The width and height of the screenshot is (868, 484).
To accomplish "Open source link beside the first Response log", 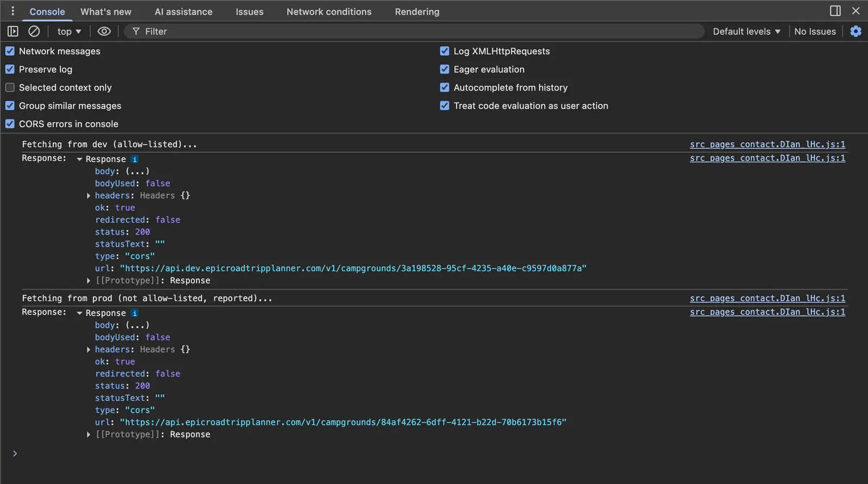I will [x=767, y=158].
